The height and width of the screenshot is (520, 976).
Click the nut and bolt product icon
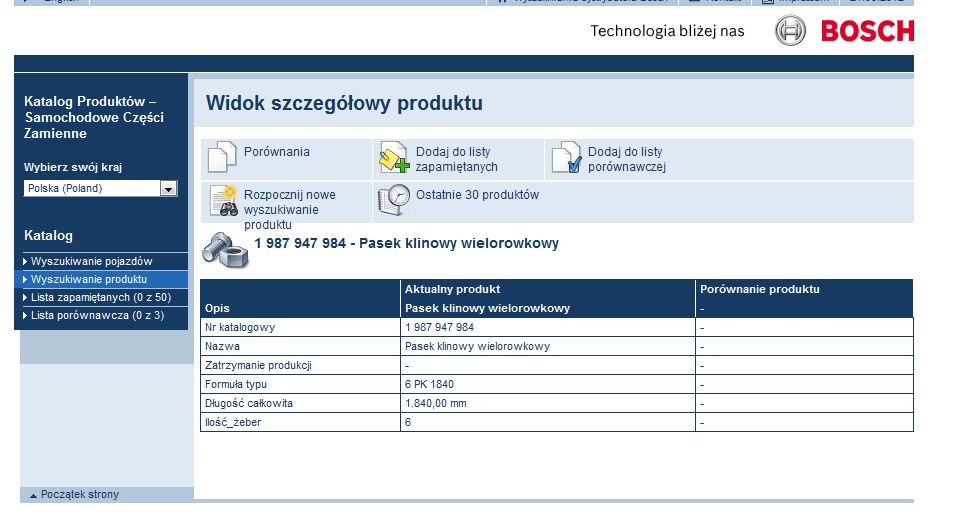[x=225, y=251]
